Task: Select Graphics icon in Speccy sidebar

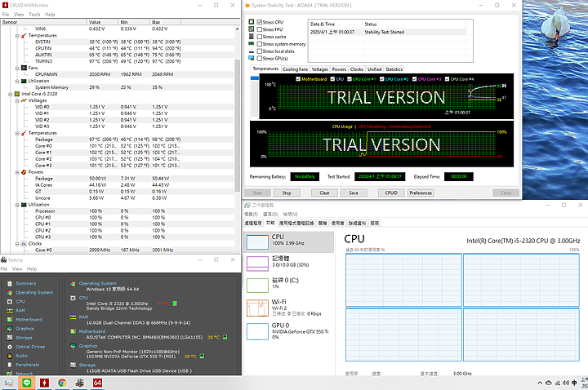Action: [10, 329]
